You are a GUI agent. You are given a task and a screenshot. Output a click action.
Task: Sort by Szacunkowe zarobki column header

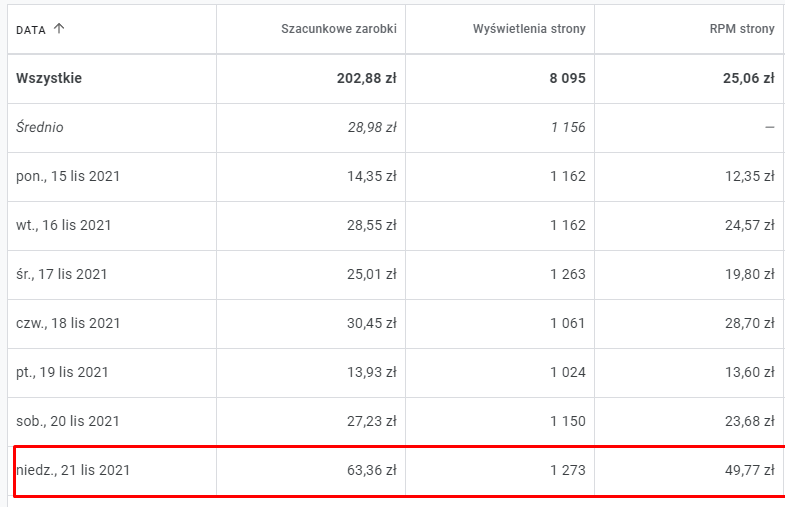coord(338,29)
